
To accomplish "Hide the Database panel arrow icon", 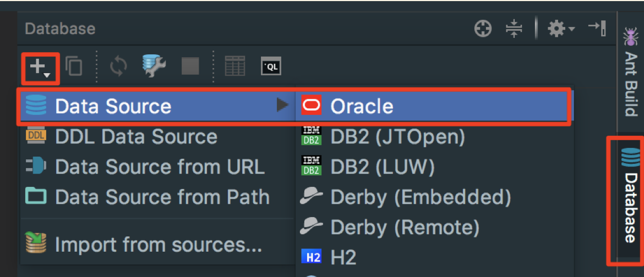I will (597, 29).
